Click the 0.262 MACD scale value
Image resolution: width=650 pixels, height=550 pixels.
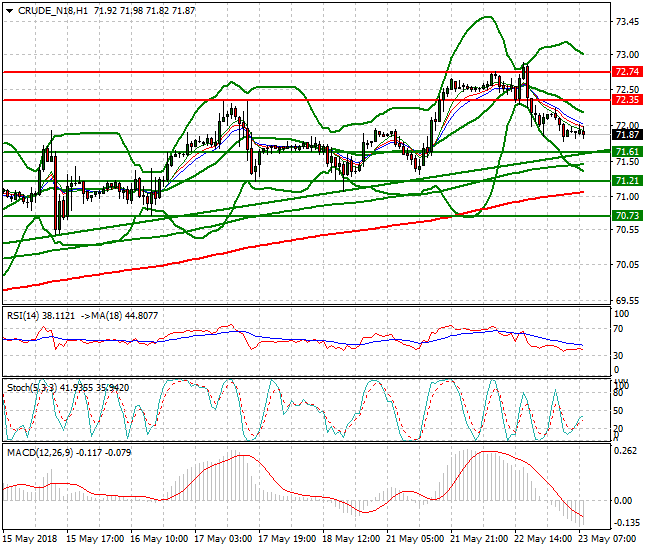[x=626, y=451]
